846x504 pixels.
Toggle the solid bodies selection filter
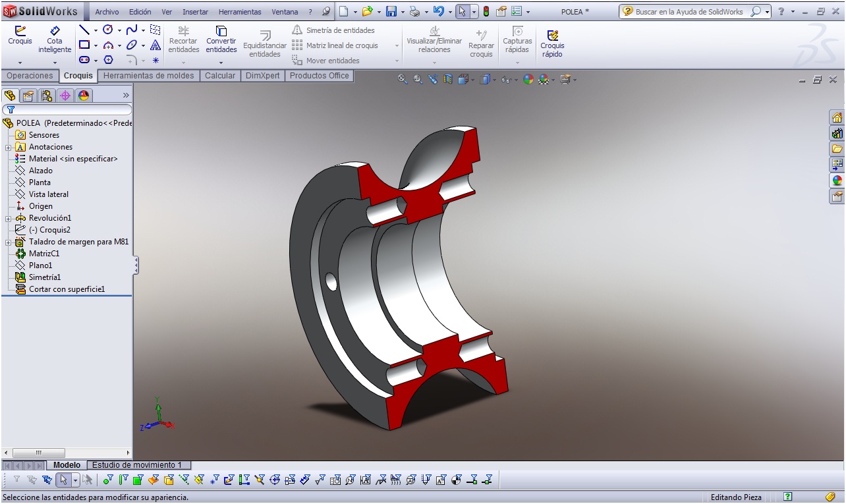pyautogui.click(x=169, y=480)
